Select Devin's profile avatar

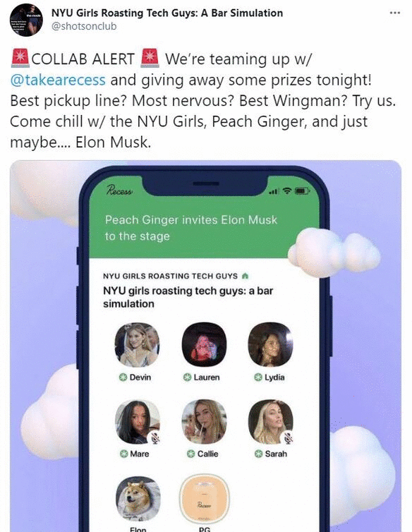(137, 345)
